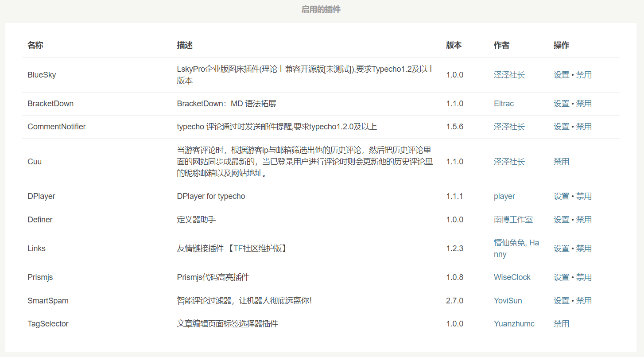Click the SmartSpam description text
644x357 pixels.
tap(244, 301)
